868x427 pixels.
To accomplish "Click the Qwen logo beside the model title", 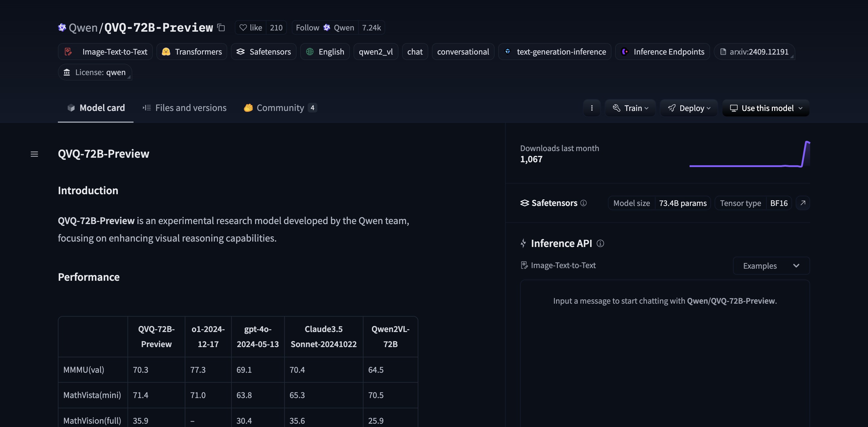I will click(62, 28).
